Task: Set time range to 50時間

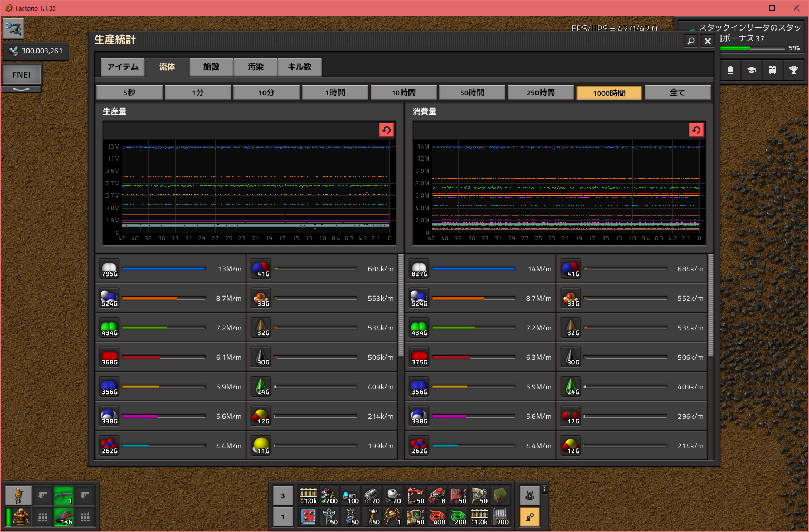Action: pyautogui.click(x=472, y=93)
